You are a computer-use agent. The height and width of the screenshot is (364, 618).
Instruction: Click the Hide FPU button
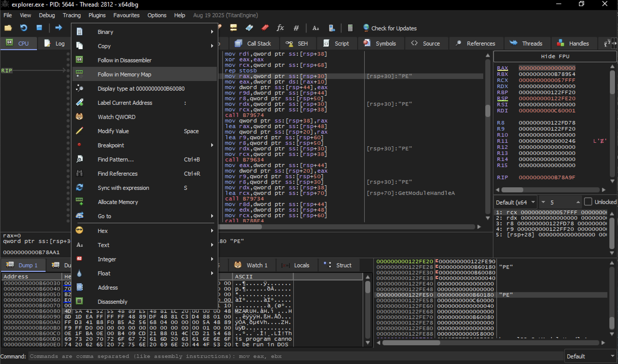pyautogui.click(x=555, y=56)
